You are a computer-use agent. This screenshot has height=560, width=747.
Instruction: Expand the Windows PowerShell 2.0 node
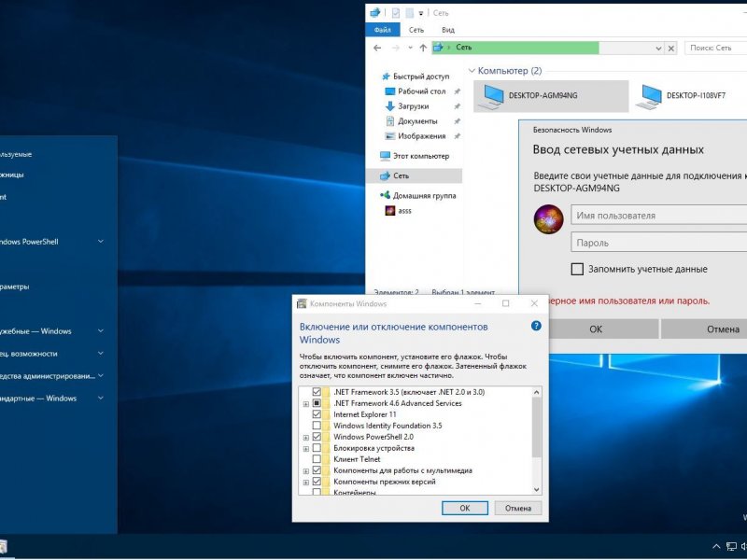coord(306,437)
